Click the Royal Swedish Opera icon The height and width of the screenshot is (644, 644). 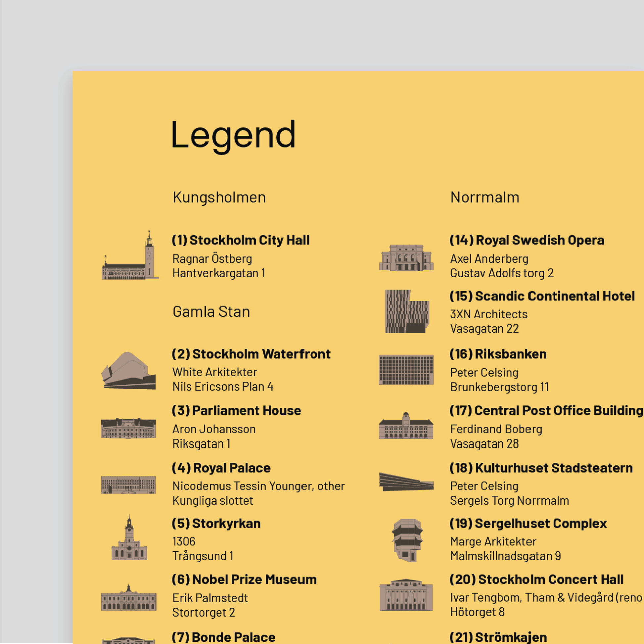(406, 257)
